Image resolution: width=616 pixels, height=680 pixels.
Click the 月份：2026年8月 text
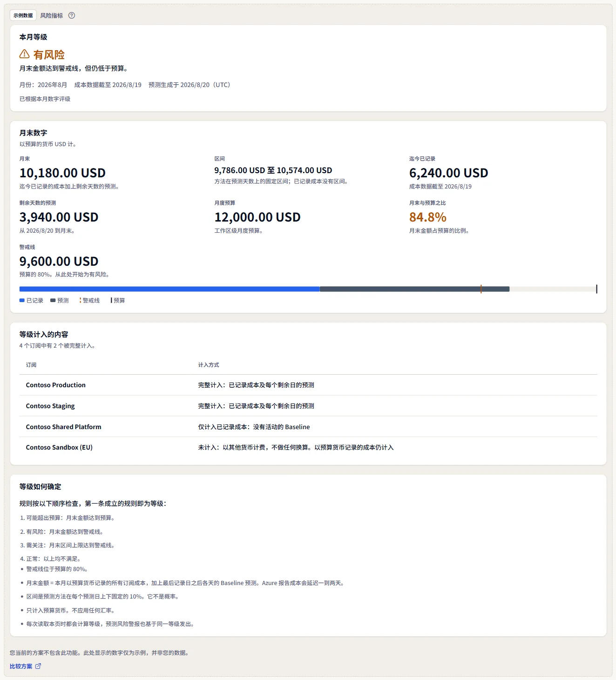[x=43, y=85]
